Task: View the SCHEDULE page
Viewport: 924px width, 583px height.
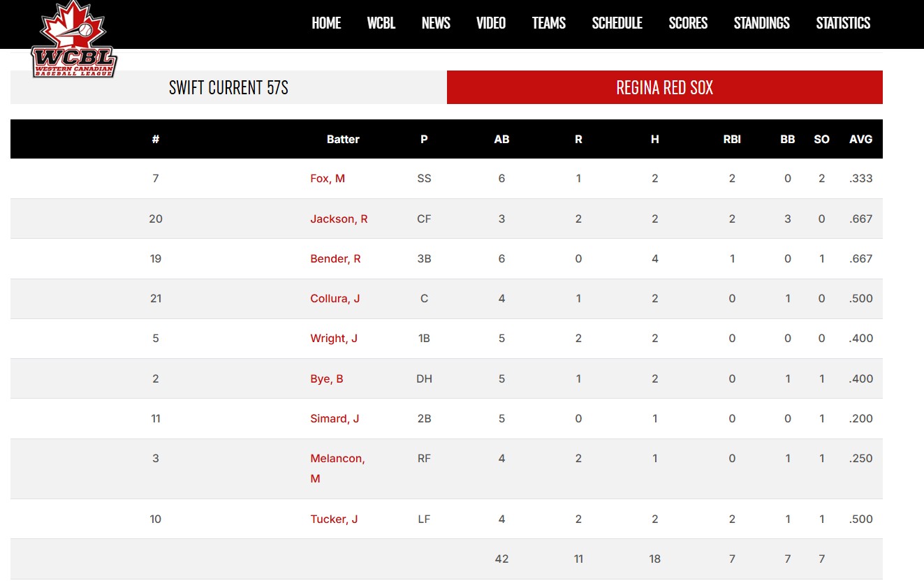Action: coord(617,23)
